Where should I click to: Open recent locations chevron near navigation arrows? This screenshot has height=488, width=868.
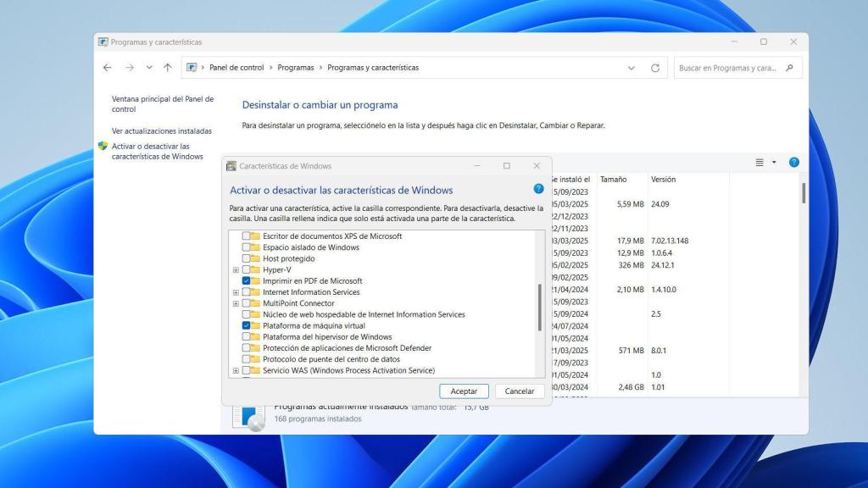(x=149, y=68)
